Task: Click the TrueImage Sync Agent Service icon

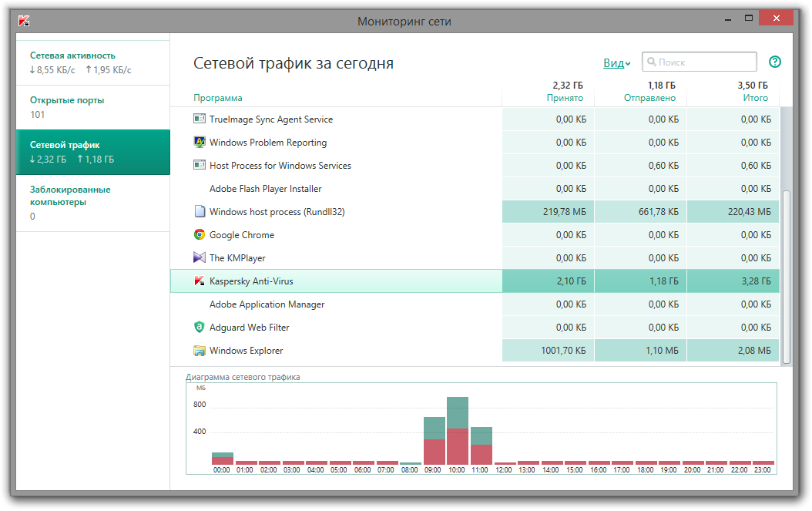Action: 200,119
